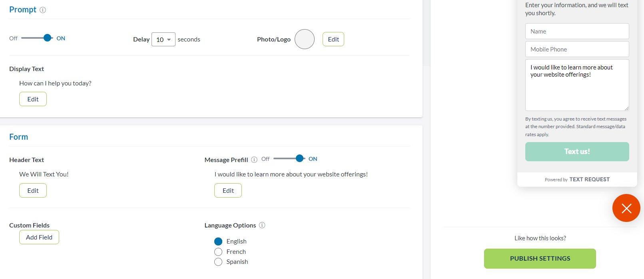
Task: Select French as the language
Action: [x=218, y=252]
